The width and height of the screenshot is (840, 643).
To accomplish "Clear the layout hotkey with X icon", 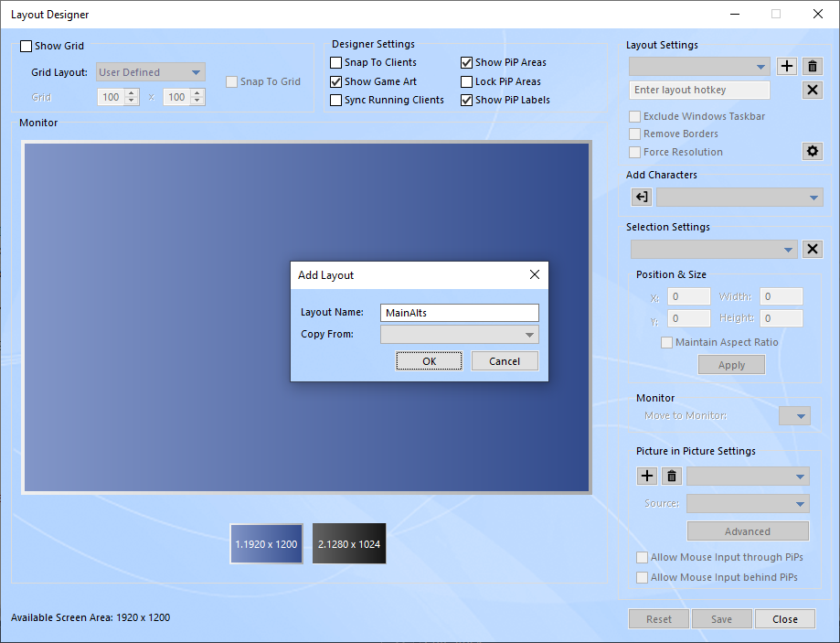I will point(812,90).
